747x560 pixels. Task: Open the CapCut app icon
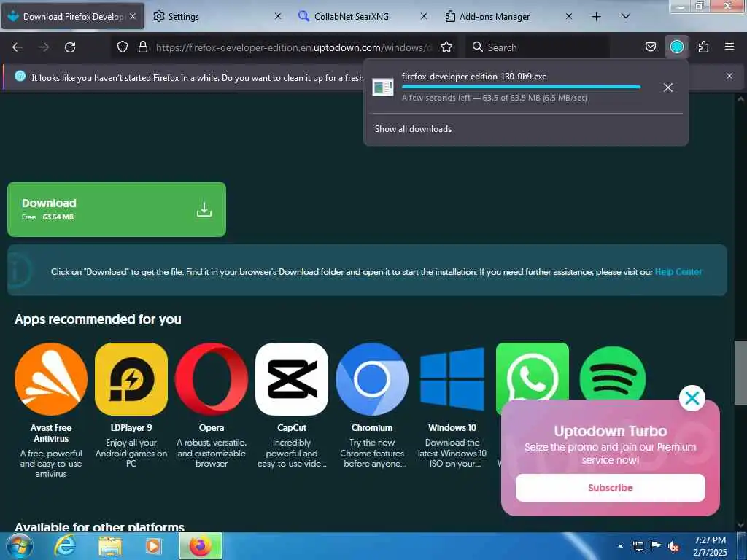pos(292,379)
